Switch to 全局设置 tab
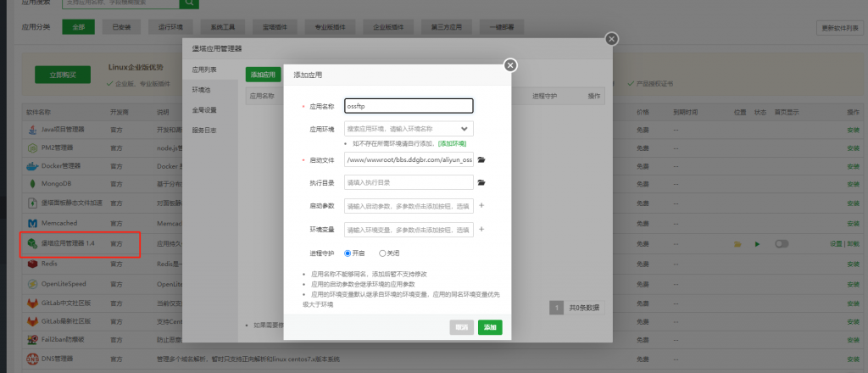 coord(204,110)
